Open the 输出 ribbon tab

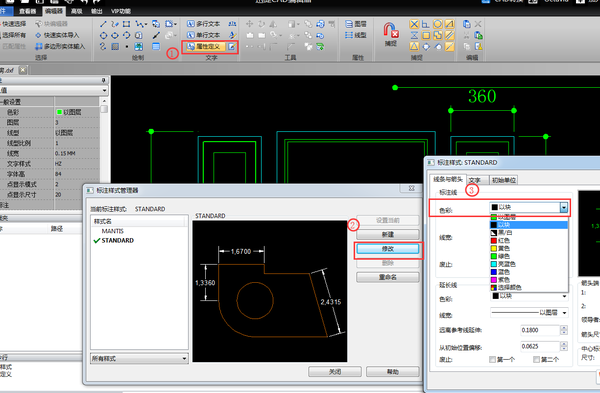click(x=97, y=11)
